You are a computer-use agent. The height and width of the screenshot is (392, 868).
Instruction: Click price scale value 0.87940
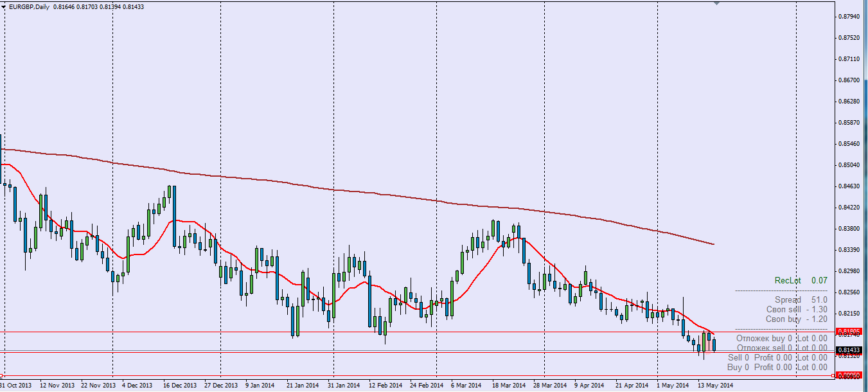click(849, 17)
